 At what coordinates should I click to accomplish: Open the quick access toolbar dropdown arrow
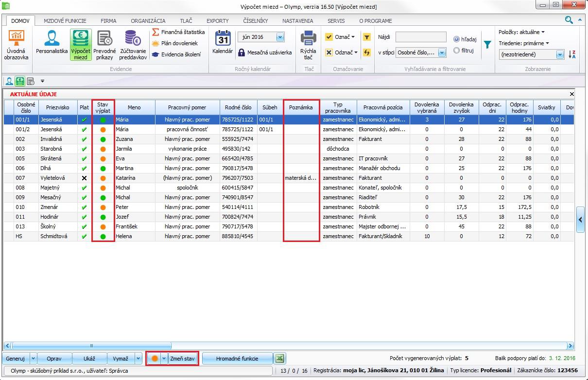(x=42, y=81)
